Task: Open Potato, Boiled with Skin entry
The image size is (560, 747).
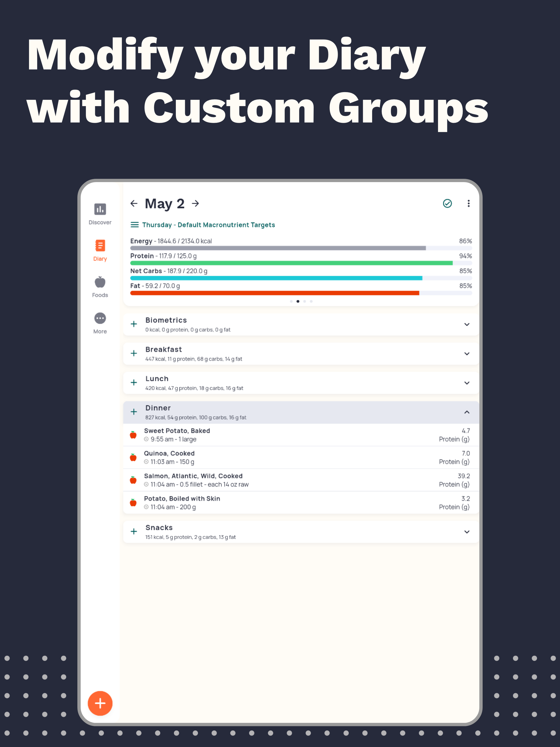Action: coord(301,503)
